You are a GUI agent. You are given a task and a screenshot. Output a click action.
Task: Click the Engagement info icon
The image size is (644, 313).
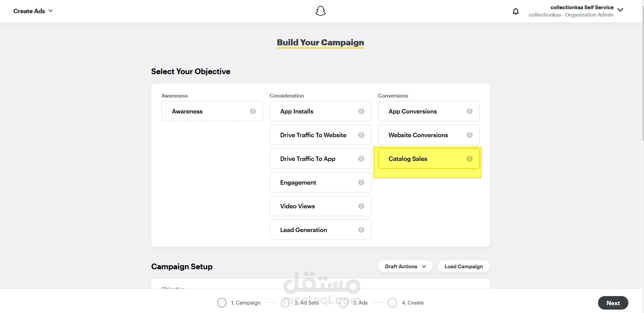(x=361, y=182)
